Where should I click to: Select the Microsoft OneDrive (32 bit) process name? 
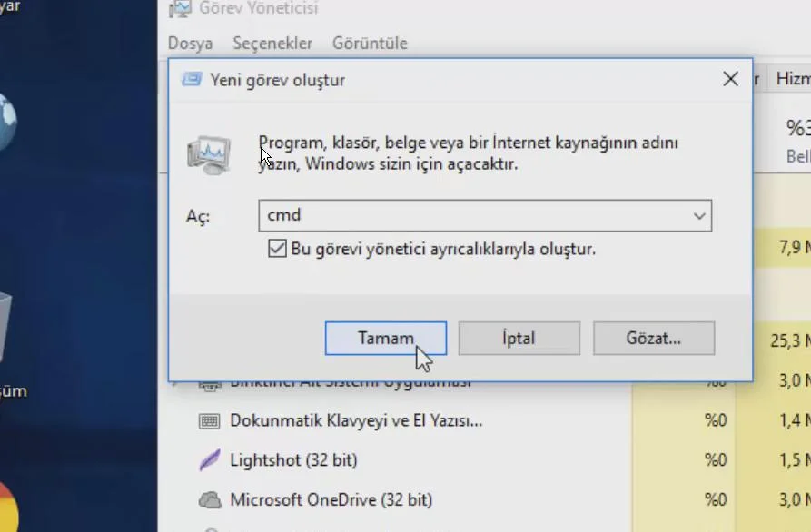coord(331,499)
